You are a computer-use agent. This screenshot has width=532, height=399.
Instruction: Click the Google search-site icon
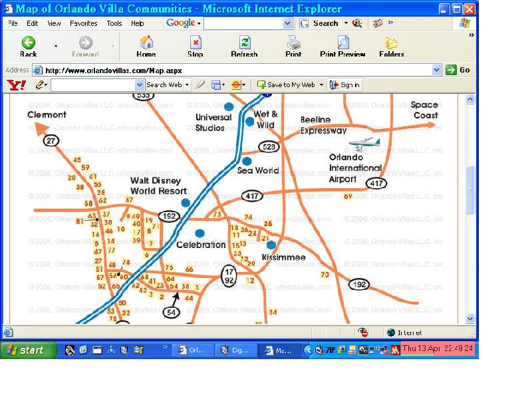(x=357, y=23)
